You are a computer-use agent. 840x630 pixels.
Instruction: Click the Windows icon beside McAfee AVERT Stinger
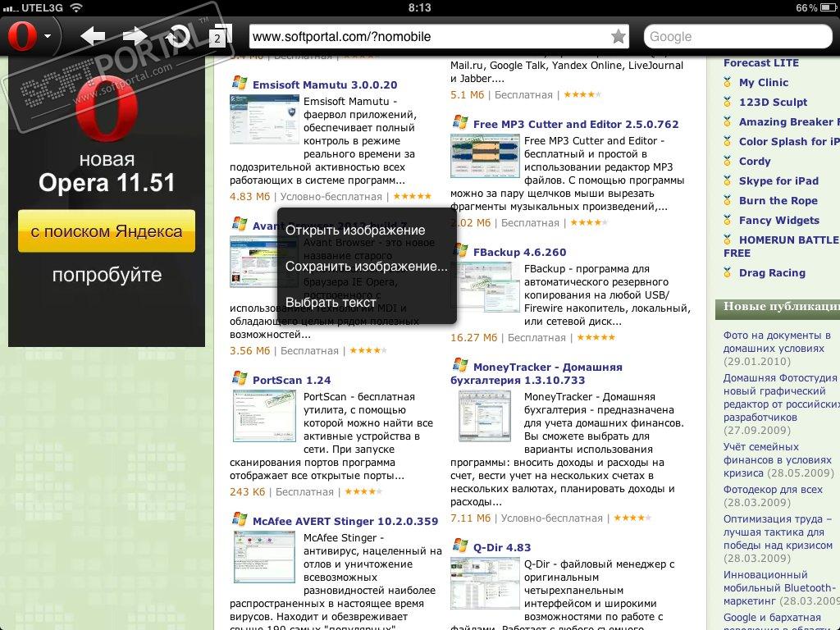pyautogui.click(x=239, y=519)
